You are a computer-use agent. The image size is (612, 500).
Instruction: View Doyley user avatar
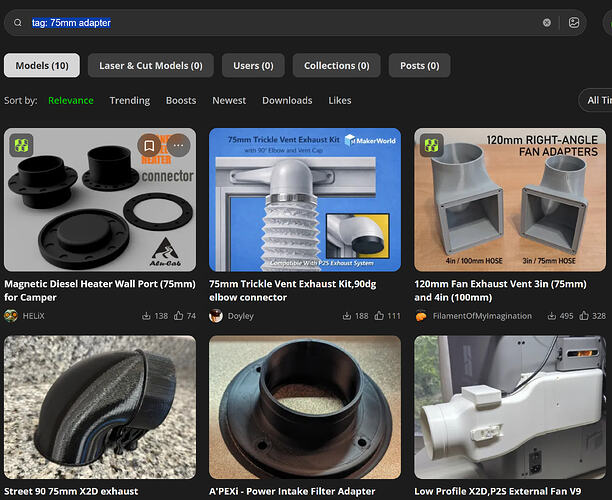(x=216, y=316)
